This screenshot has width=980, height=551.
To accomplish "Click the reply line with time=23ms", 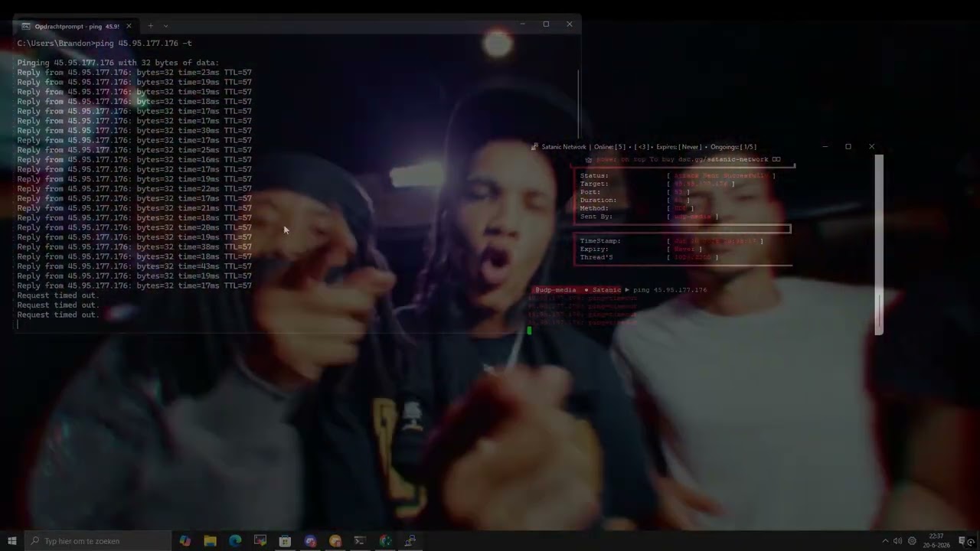I will tap(134, 73).
